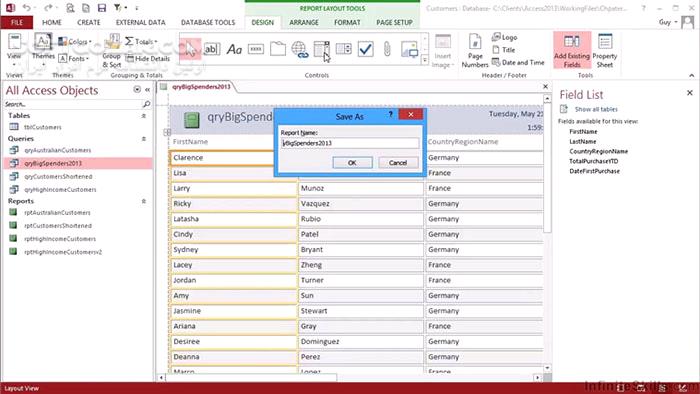
Task: Open the Colors dropdown
Action: coord(75,41)
